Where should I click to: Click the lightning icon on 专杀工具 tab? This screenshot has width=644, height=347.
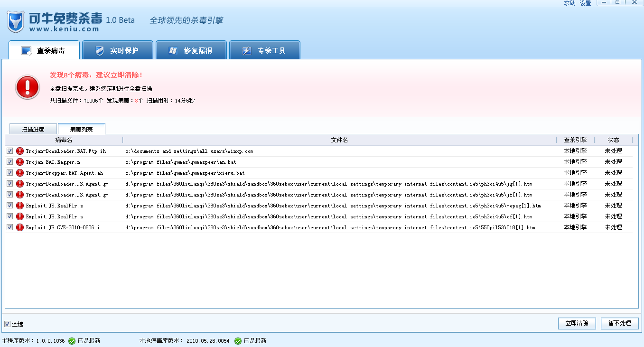(246, 51)
